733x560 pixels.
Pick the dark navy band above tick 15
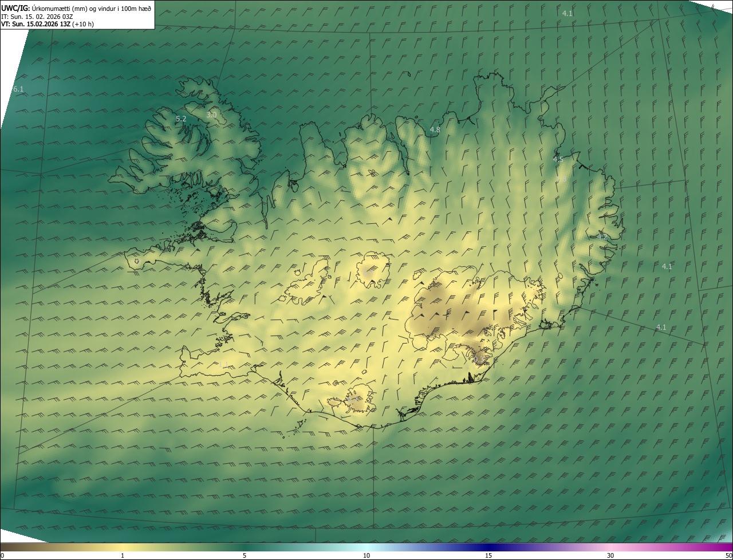pyautogui.click(x=488, y=547)
